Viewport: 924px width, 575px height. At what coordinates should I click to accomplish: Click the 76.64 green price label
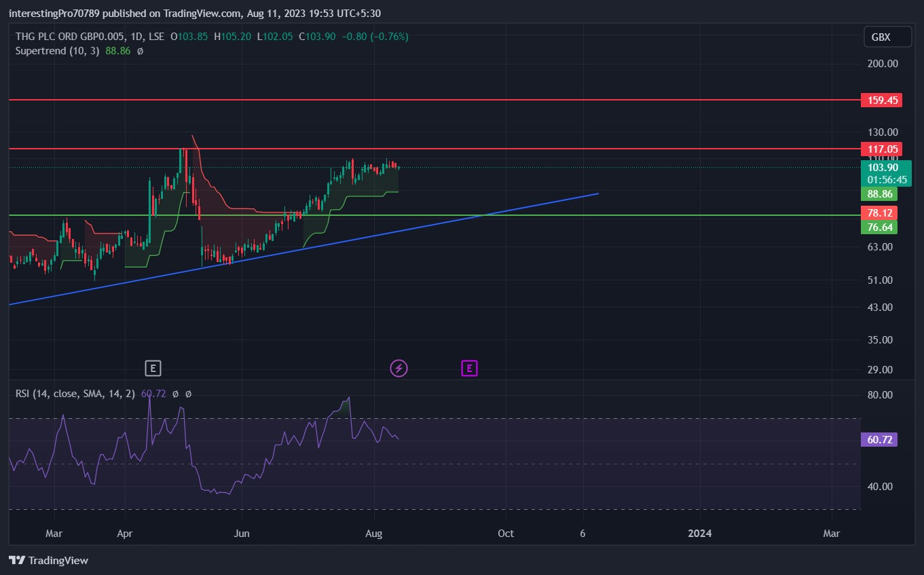pyautogui.click(x=879, y=227)
